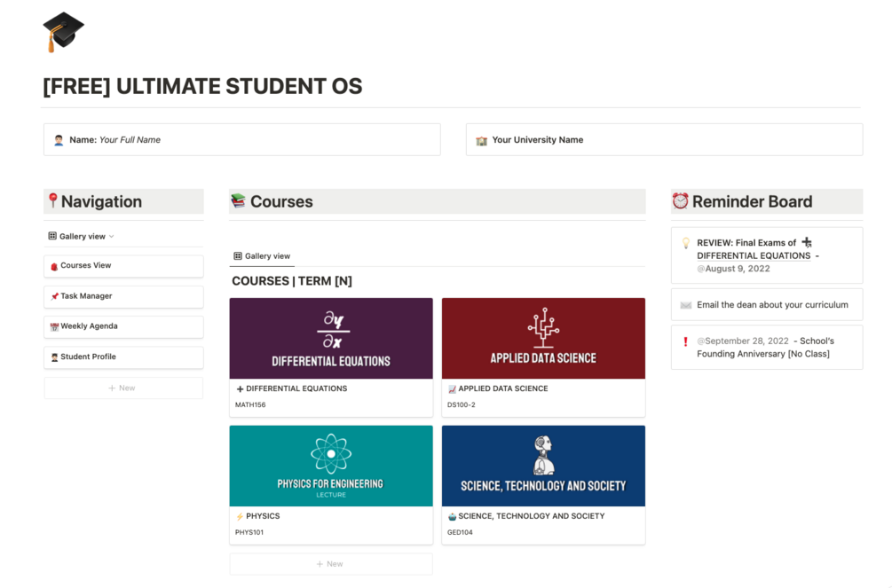Click the envelope icon in dean email reminder
Viewport: 892px width, 588px height.
(x=686, y=305)
